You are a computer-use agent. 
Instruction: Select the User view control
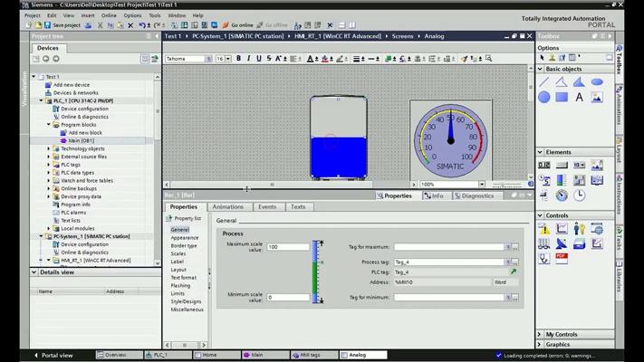point(579,229)
